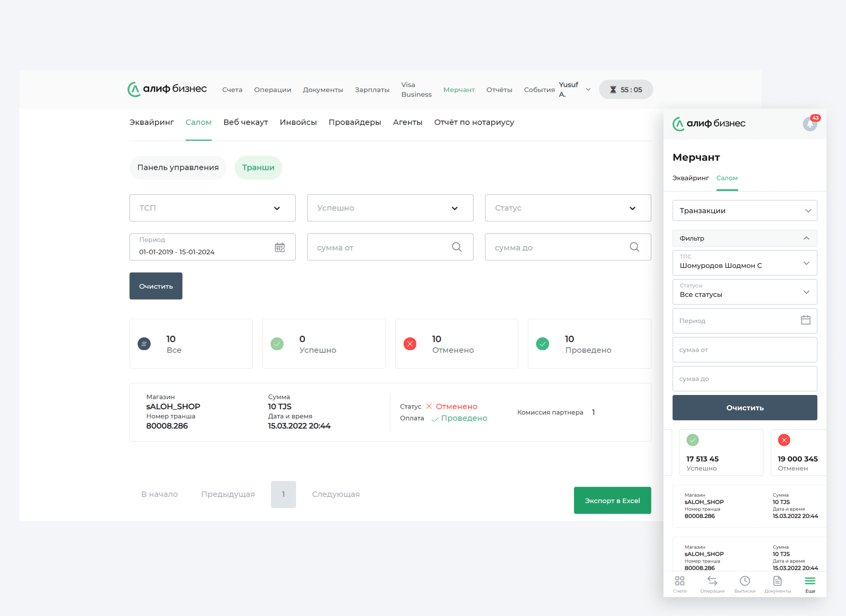Switch to the Эквайринг tab on desktop

(152, 122)
